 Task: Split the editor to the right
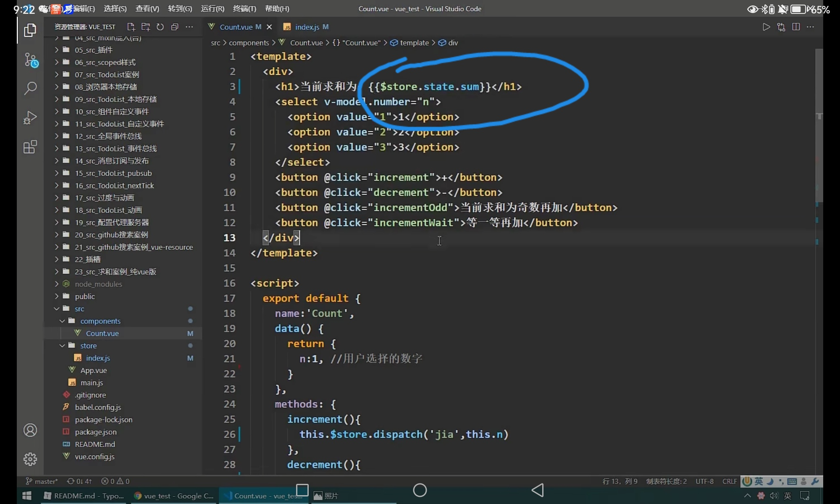tap(795, 27)
